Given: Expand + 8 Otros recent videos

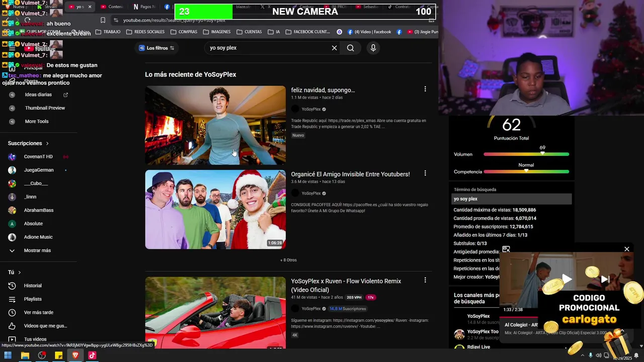Looking at the screenshot, I should pyautogui.click(x=288, y=260).
